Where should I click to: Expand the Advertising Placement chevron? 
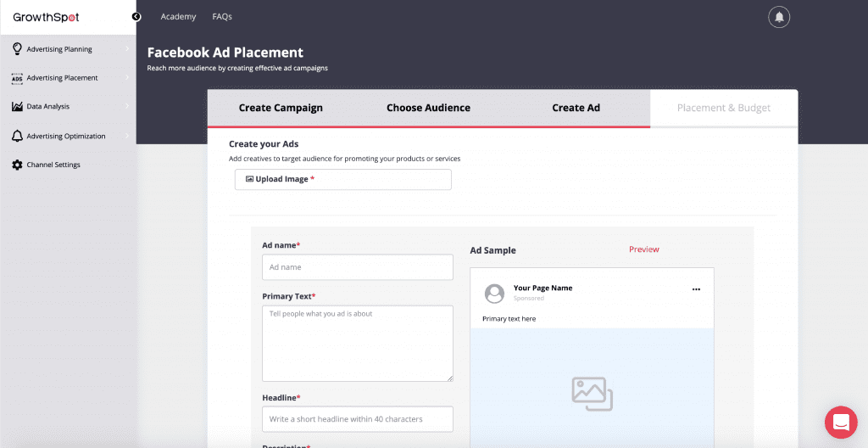(127, 77)
